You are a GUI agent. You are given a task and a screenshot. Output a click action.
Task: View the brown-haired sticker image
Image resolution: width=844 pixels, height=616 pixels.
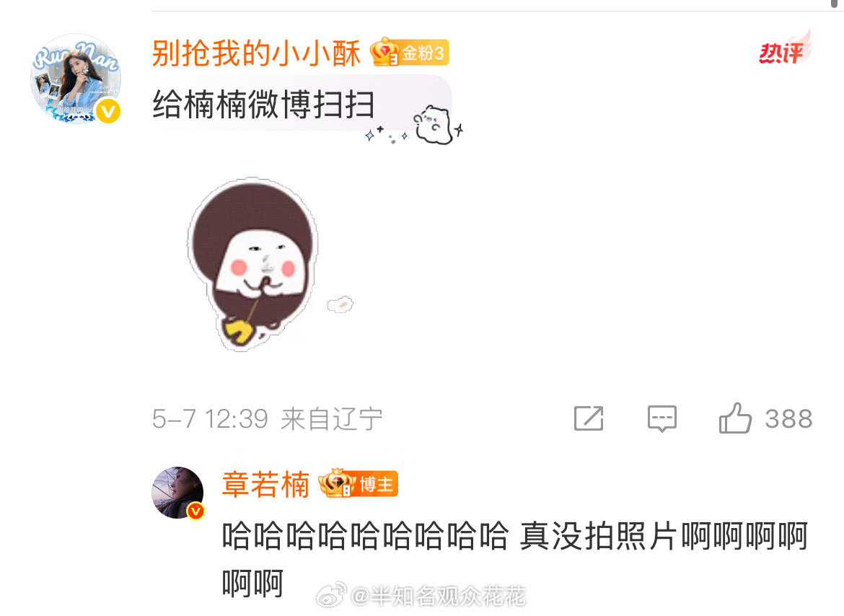click(253, 263)
